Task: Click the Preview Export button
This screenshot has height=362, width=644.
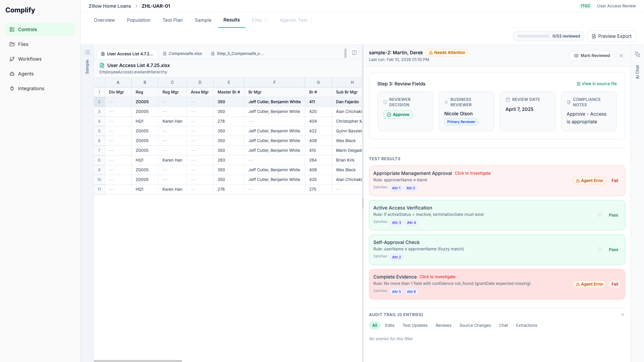Action: pos(611,36)
